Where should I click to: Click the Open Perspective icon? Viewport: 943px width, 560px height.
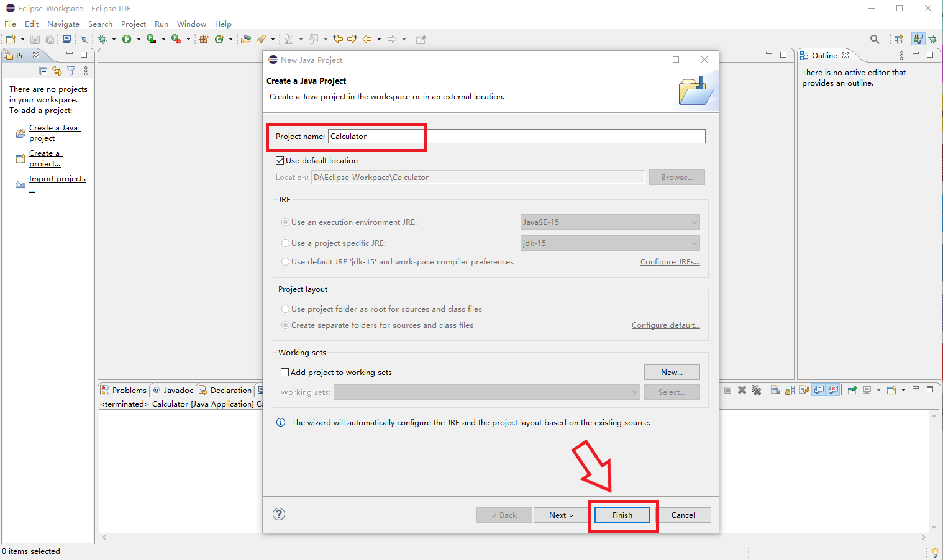[x=898, y=39]
